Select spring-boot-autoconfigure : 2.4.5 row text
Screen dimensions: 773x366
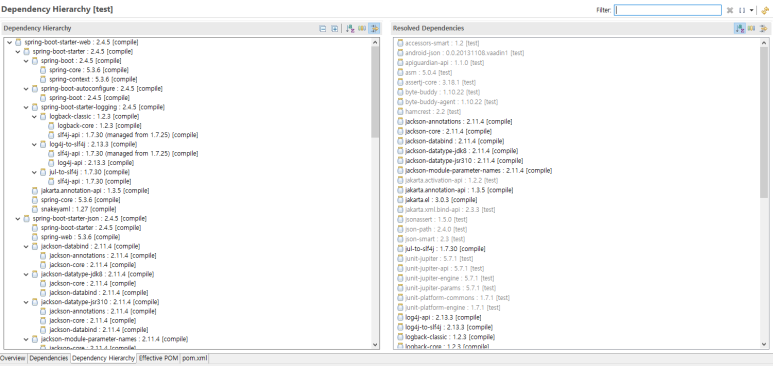[x=102, y=89]
